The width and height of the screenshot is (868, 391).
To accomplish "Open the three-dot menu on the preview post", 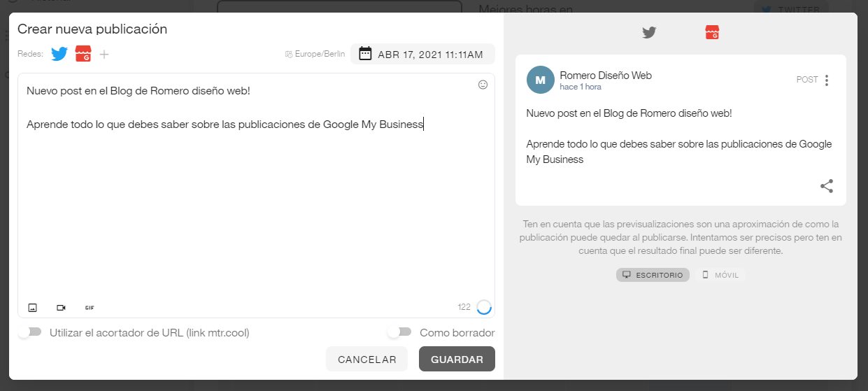I will pos(826,80).
